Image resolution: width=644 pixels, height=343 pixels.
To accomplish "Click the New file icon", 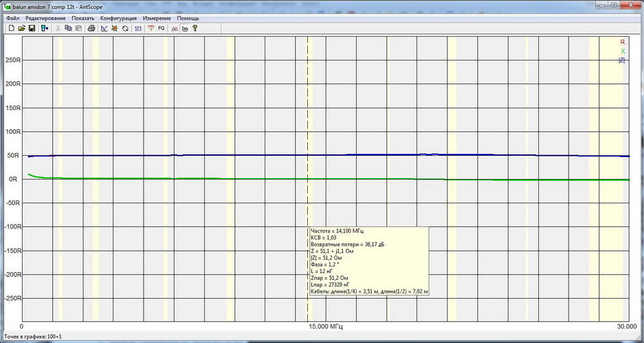I will pos(12,28).
